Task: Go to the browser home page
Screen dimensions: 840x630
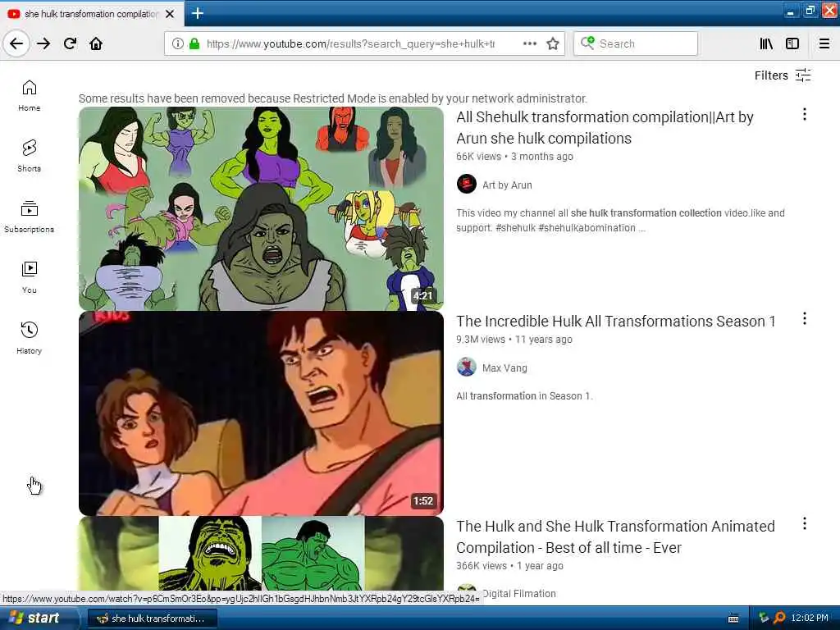Action: 96,43
